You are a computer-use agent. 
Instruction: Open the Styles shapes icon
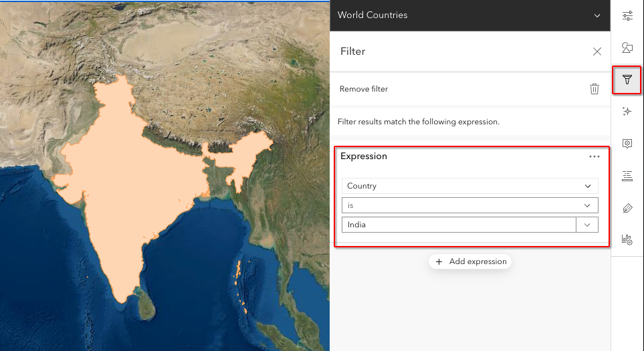[x=627, y=47]
